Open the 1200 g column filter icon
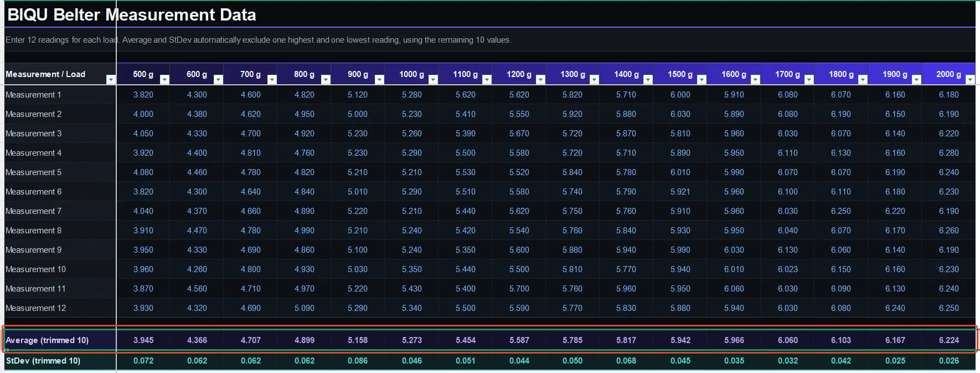Viewport: 980px width, 373px height. pos(540,80)
